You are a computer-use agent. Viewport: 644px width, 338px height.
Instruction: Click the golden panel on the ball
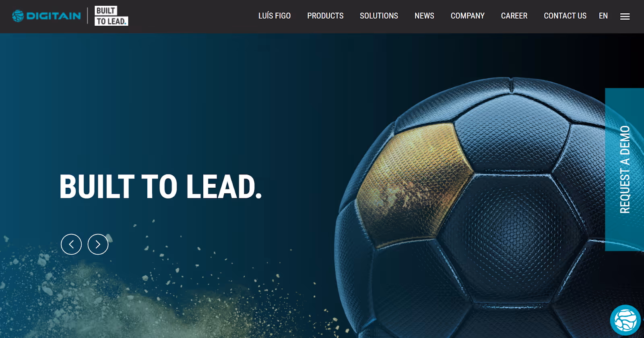(x=415, y=183)
